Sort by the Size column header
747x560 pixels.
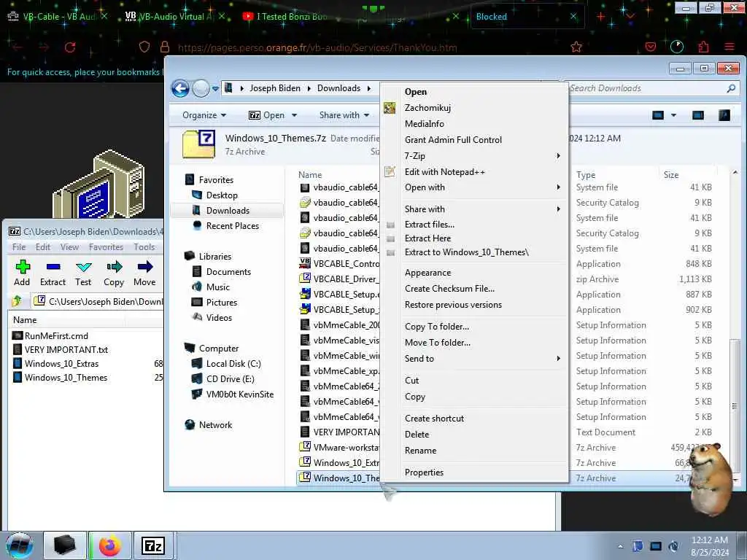tap(671, 175)
